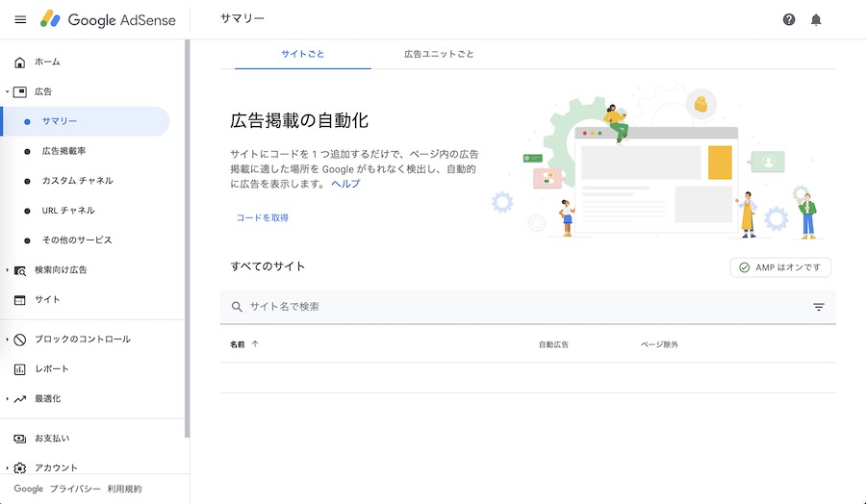The image size is (866, 504).
Task: Click the サイト sites icon
Action: (20, 300)
